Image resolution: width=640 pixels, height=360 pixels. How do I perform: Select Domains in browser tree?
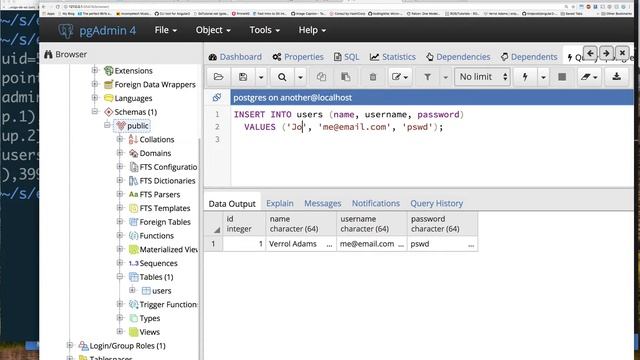pyautogui.click(x=155, y=153)
